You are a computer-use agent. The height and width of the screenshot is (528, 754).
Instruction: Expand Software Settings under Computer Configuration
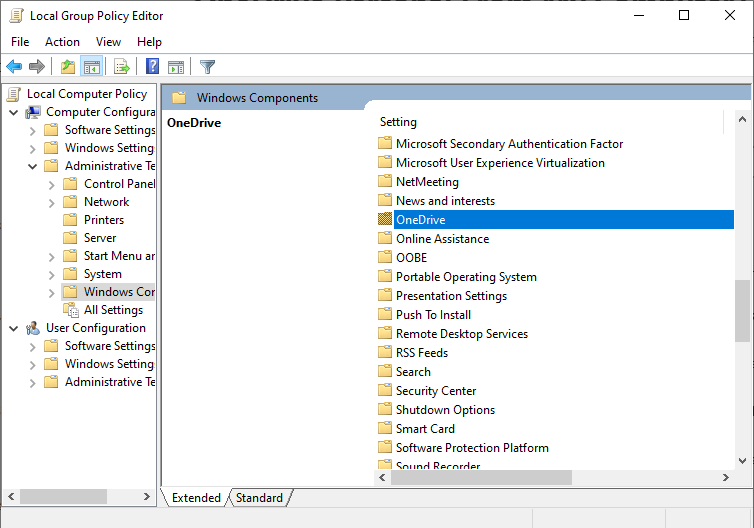click(x=33, y=130)
